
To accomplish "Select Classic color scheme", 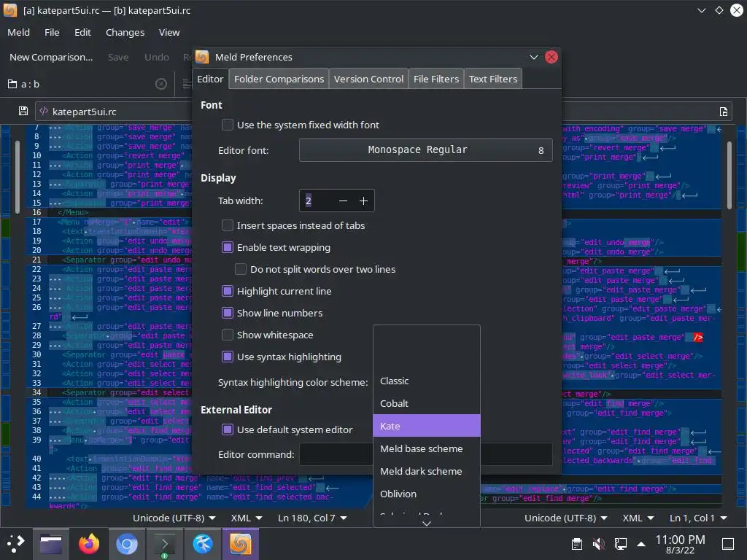I will point(426,381).
